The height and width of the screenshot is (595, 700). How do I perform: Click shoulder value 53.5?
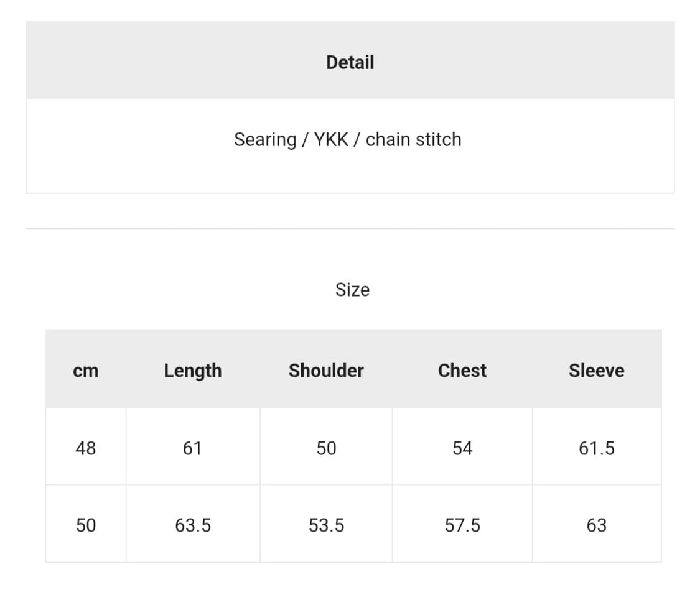click(326, 525)
